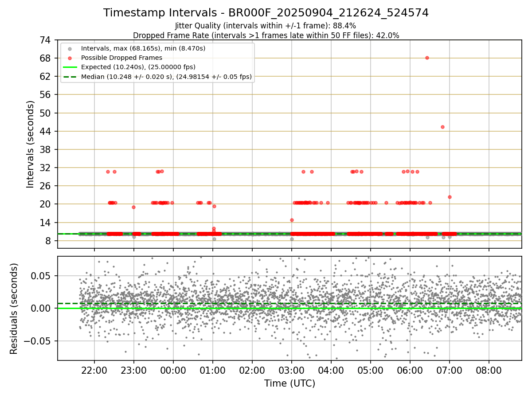Click the x-axis tick label '23:00'
This screenshot has width=532, height=399.
(134, 370)
